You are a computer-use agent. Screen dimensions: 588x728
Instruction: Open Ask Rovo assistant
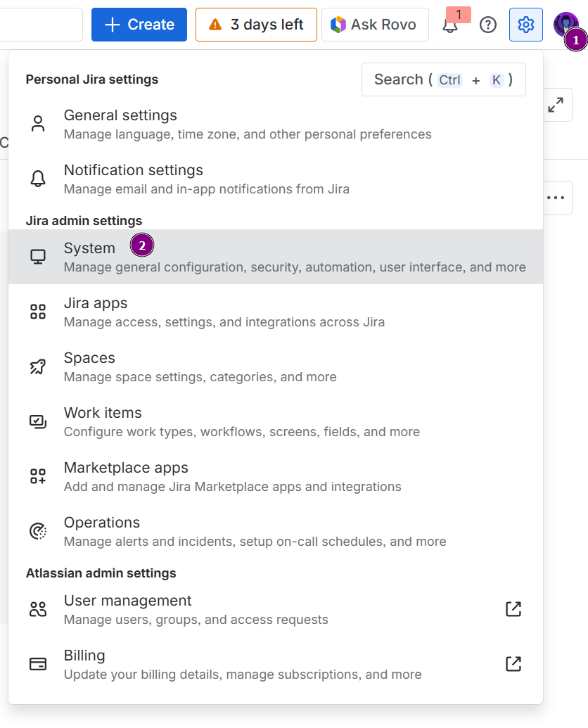[x=374, y=25]
